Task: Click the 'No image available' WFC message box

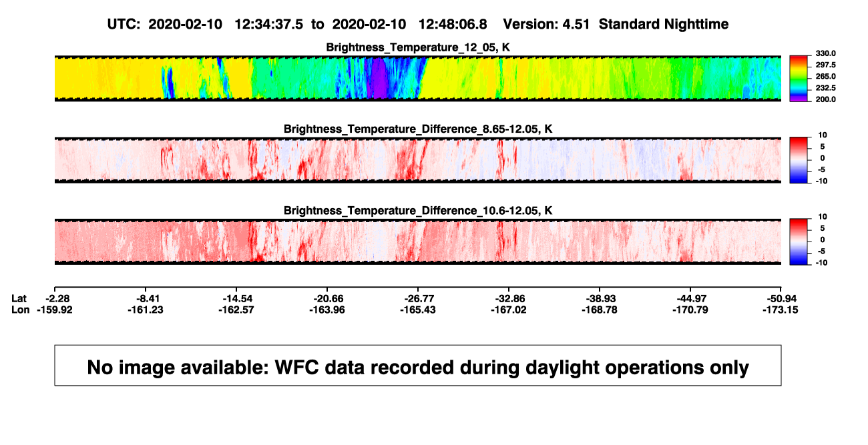Action: (x=418, y=365)
